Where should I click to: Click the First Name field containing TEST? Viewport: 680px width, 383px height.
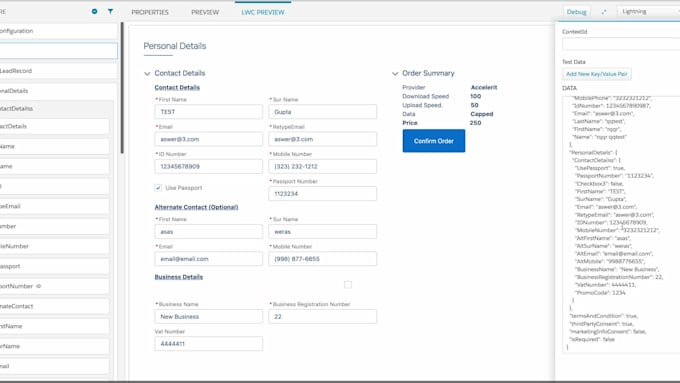pos(208,112)
